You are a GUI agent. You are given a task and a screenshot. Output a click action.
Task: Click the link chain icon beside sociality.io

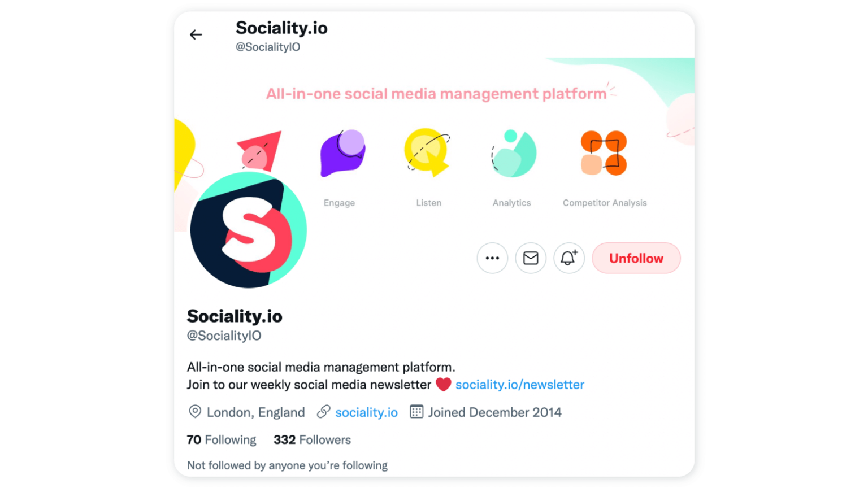324,412
